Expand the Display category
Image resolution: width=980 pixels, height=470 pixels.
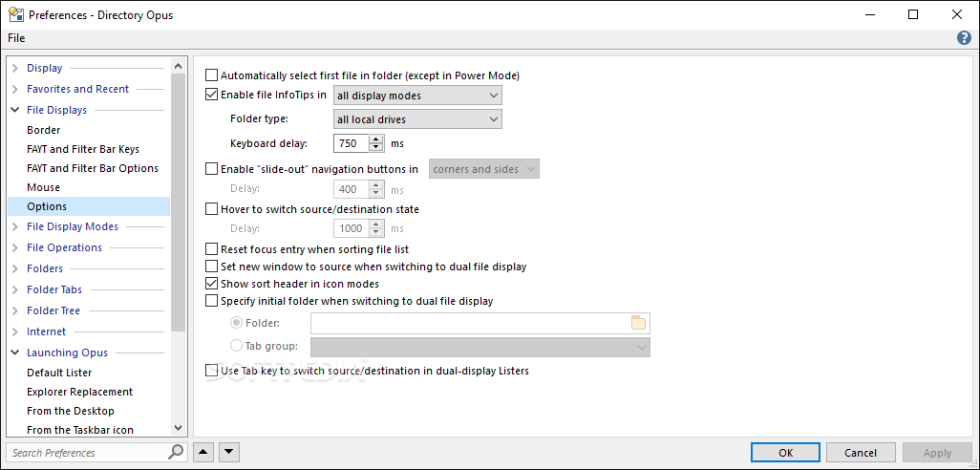tap(15, 68)
